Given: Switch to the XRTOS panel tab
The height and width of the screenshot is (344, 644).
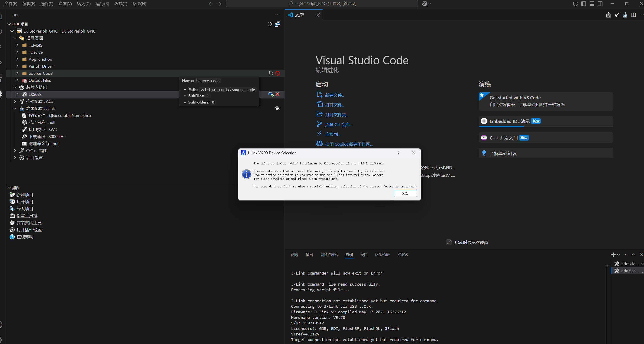Looking at the screenshot, I should pyautogui.click(x=403, y=255).
